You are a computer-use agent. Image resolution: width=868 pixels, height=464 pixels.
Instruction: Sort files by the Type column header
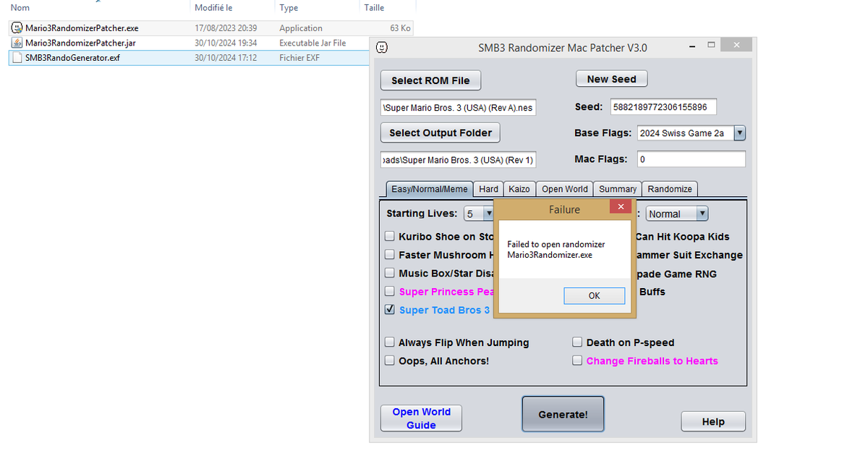(x=289, y=7)
